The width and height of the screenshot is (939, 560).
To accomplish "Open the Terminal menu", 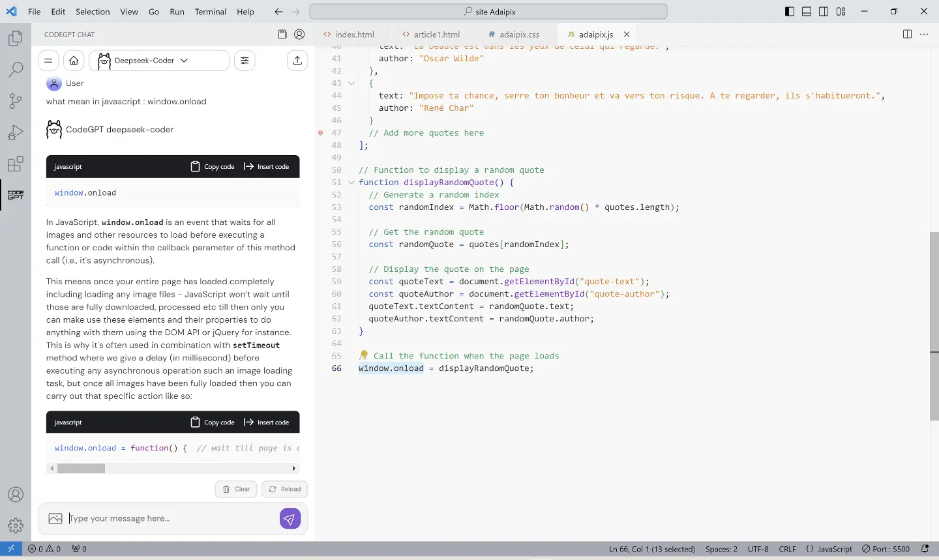I will tap(210, 12).
